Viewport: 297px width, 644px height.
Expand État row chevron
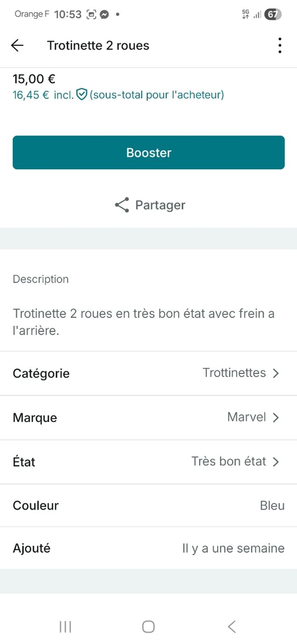click(276, 462)
